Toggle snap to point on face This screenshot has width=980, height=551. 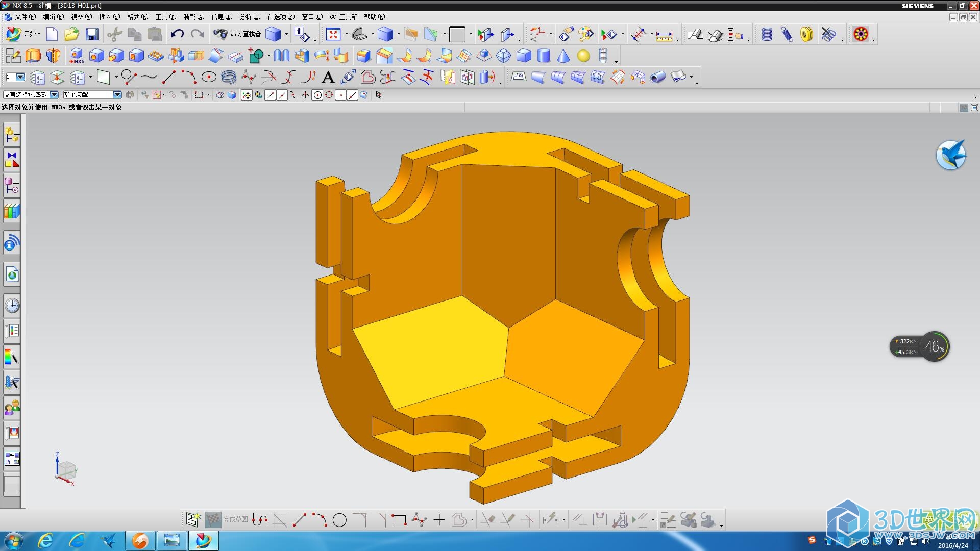point(364,95)
